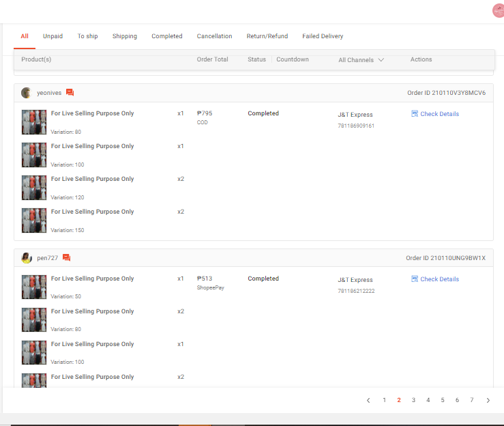Click pen727 product thumbnail Variation 80
Image resolution: width=504 pixels, height=426 pixels.
pyautogui.click(x=34, y=320)
